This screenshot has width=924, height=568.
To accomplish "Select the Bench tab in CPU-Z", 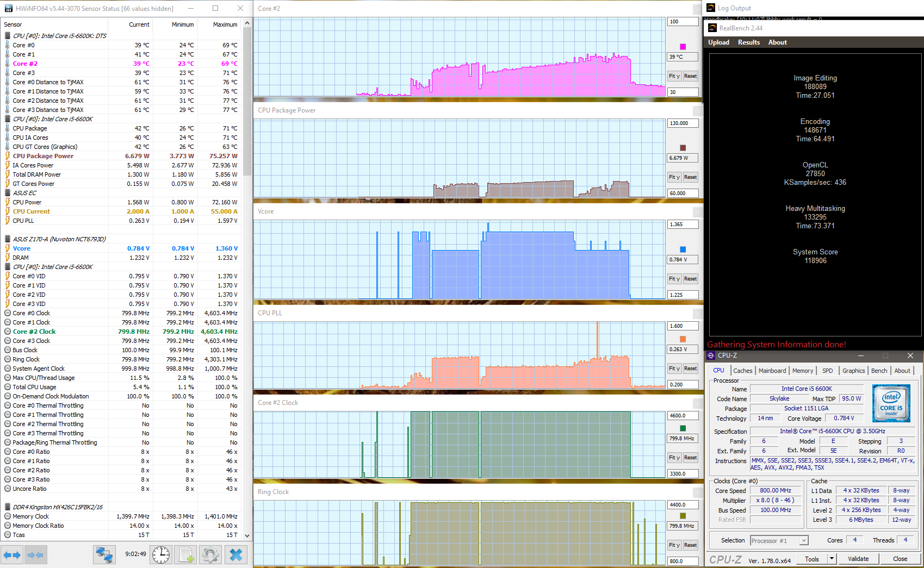I will [x=879, y=371].
